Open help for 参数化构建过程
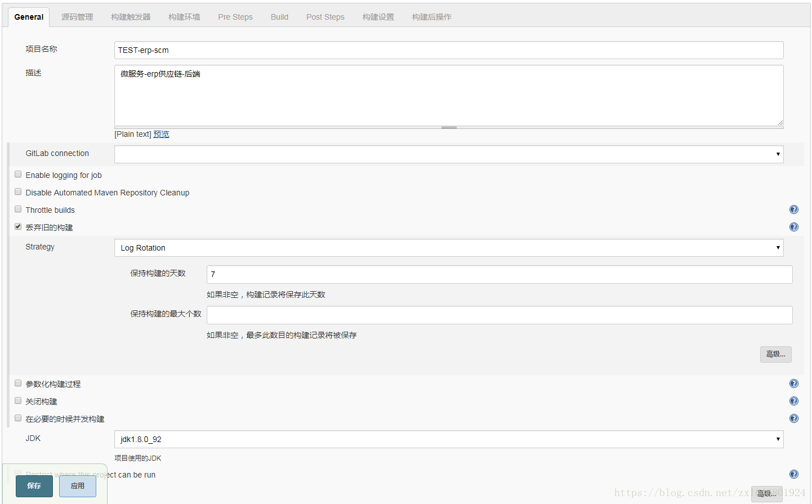 tap(794, 383)
